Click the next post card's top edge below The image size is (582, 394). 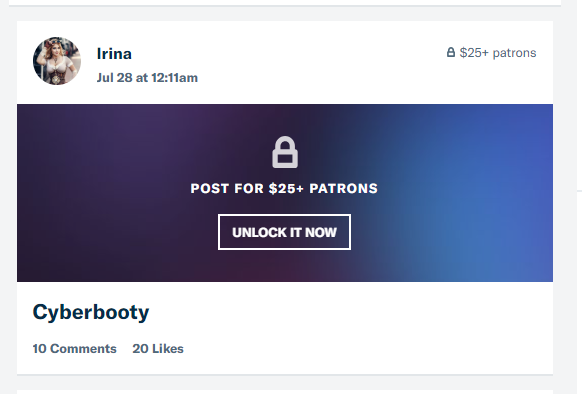point(285,391)
